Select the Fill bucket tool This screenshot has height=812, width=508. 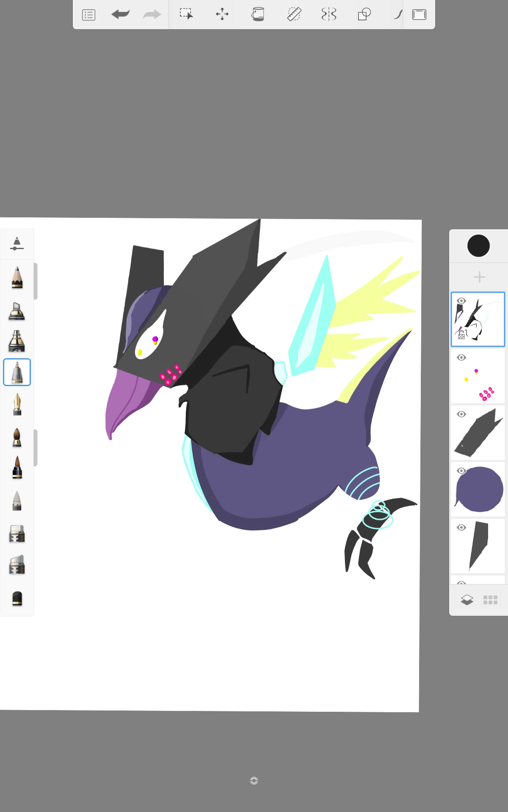(258, 14)
